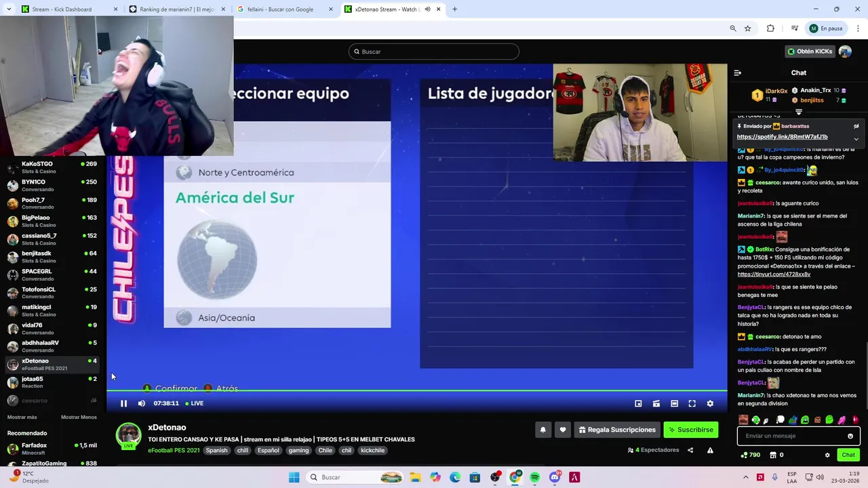Screen dimensions: 868x488
Task: Click Regala Suscripciones button
Action: (x=617, y=430)
